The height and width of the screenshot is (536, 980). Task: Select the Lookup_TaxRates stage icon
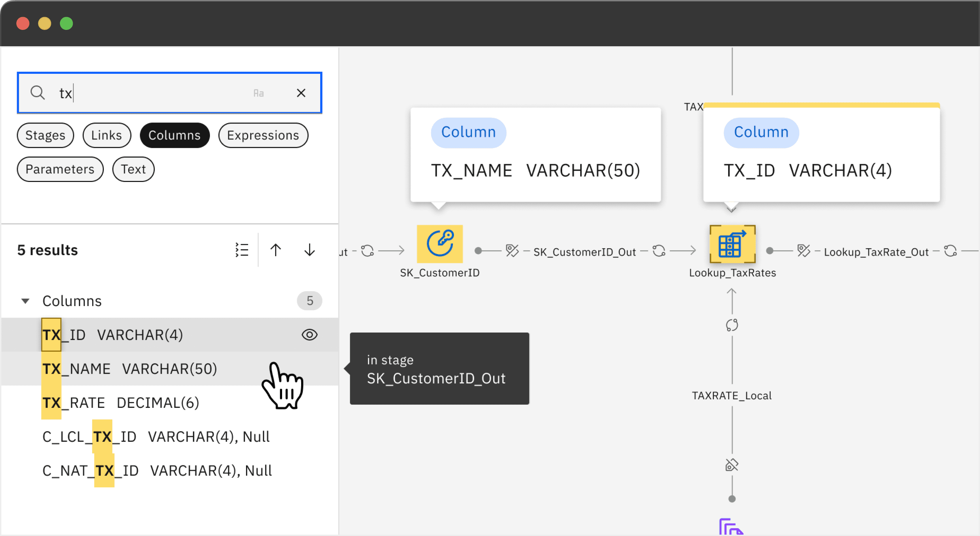[x=732, y=244]
